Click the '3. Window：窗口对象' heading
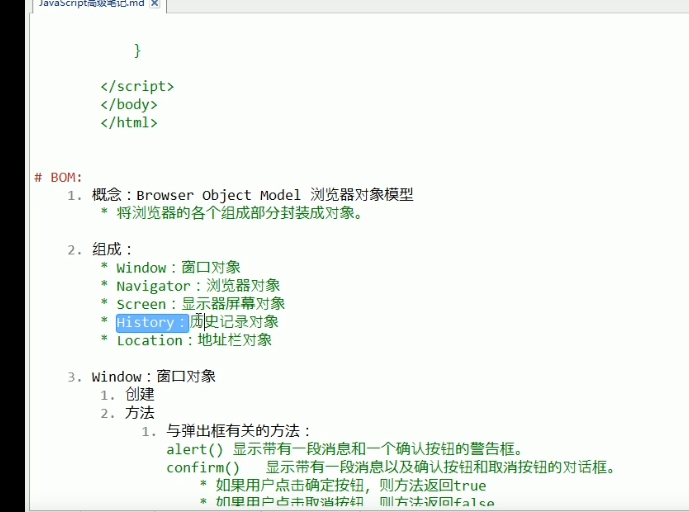 (x=141, y=377)
